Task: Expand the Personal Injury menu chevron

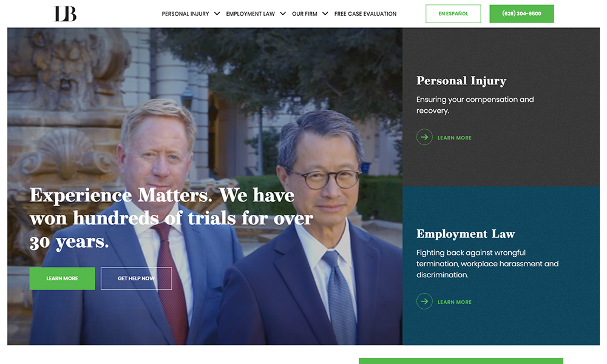Action: [217, 13]
